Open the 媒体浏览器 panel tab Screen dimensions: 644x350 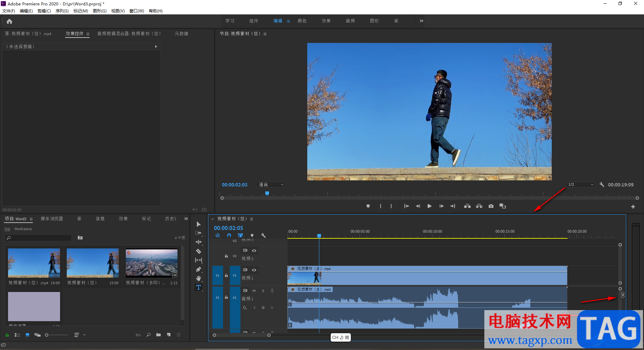click(52, 219)
